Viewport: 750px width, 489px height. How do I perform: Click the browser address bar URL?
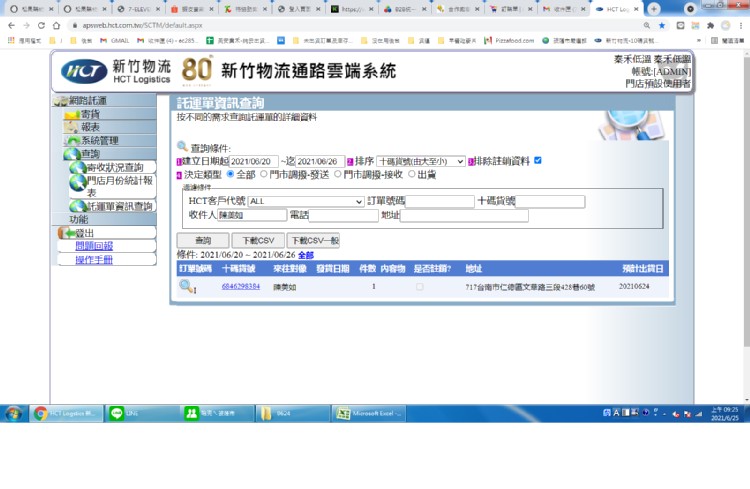(x=143, y=25)
